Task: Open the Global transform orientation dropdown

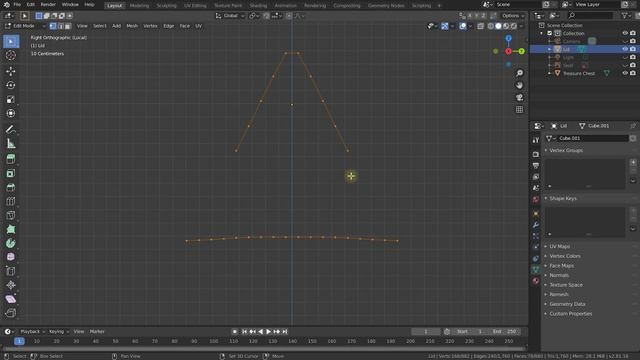Action: (230, 16)
